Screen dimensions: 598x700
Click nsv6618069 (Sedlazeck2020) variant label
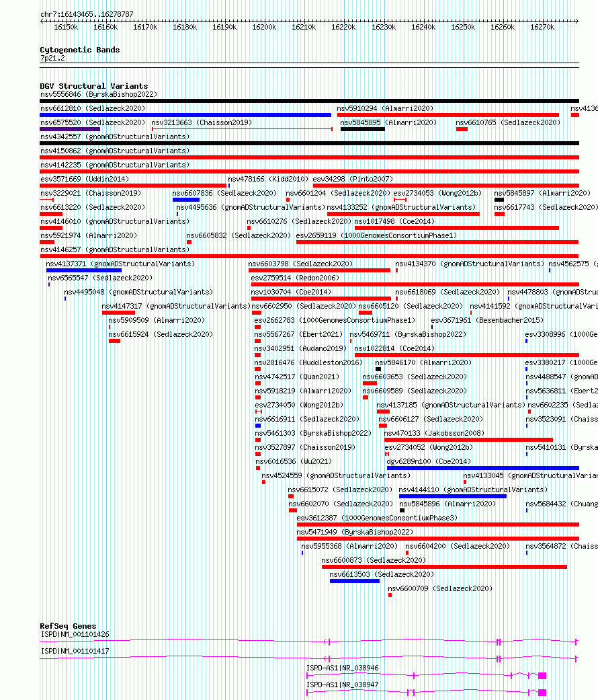447,292
